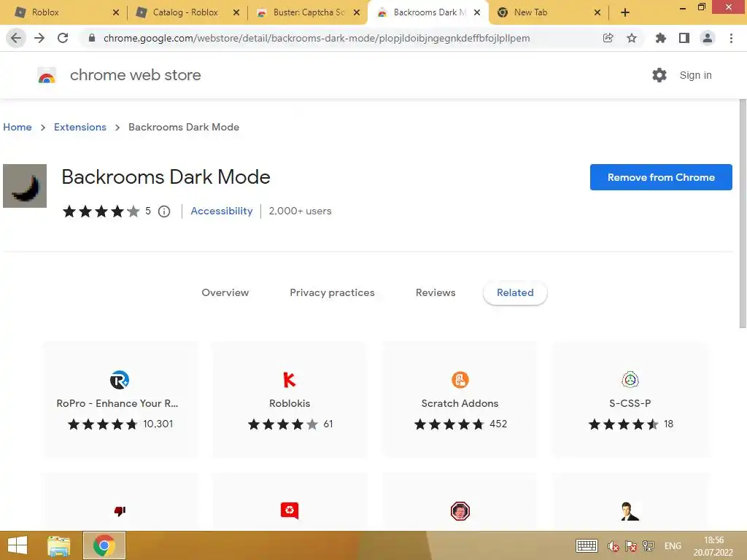
Task: Select the Overview section tab
Action: [x=225, y=293]
